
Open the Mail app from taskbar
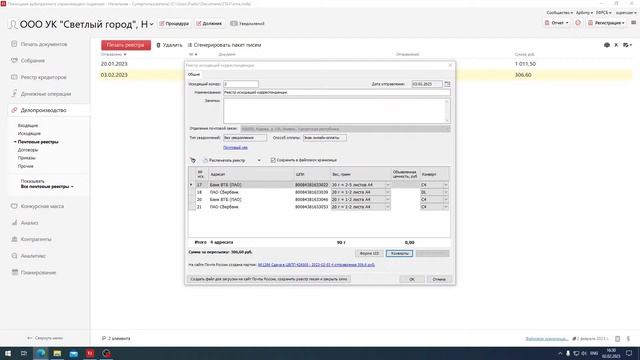(x=73, y=353)
